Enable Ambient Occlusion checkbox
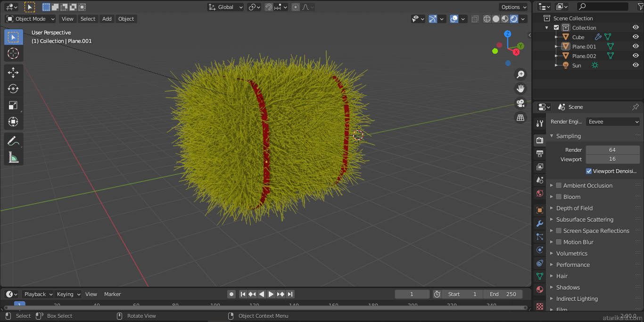 tap(559, 185)
